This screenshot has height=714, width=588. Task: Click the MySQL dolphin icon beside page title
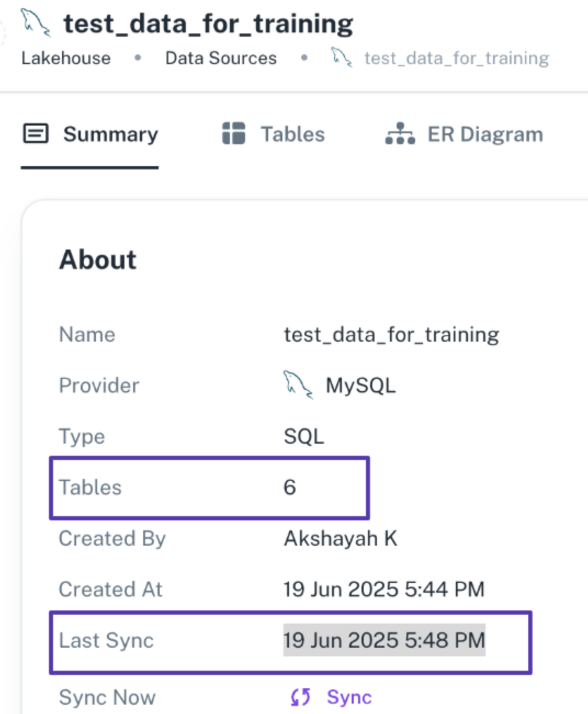(x=36, y=24)
